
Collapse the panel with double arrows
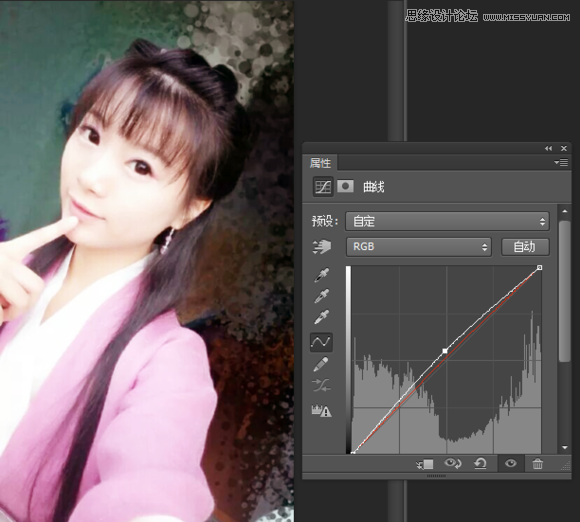(548, 148)
